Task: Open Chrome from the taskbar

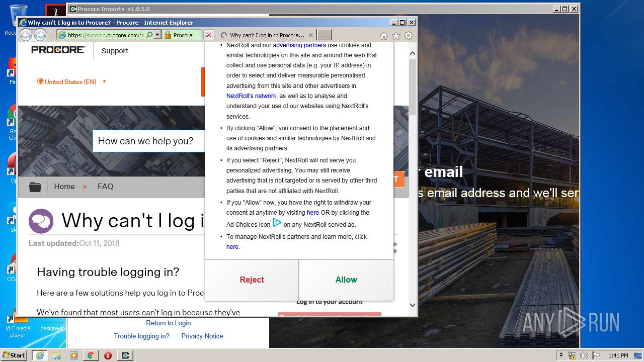Action: [x=91, y=355]
